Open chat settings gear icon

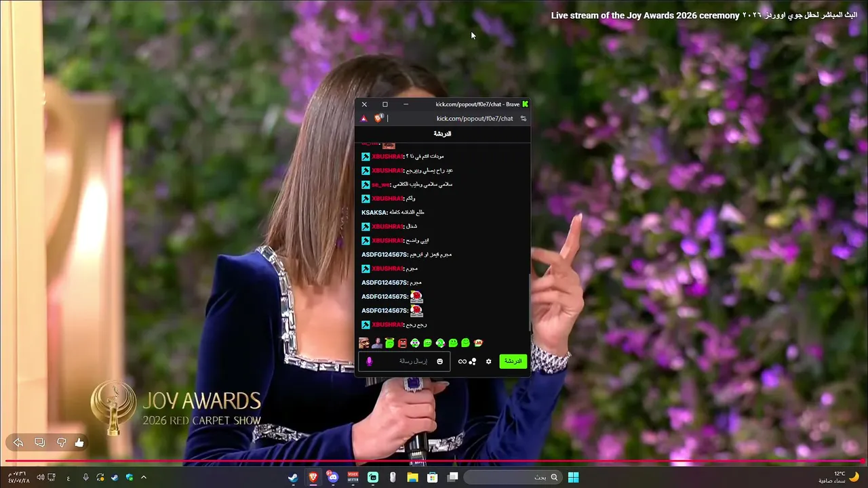tap(488, 361)
